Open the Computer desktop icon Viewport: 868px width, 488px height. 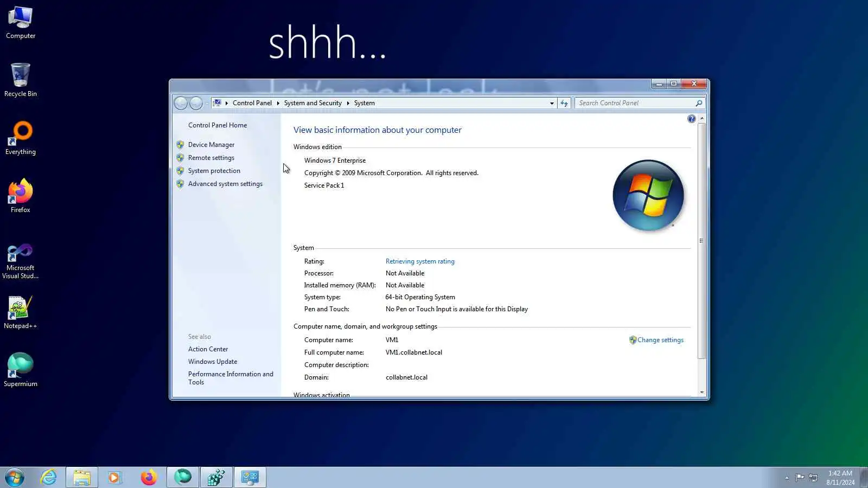click(x=21, y=23)
